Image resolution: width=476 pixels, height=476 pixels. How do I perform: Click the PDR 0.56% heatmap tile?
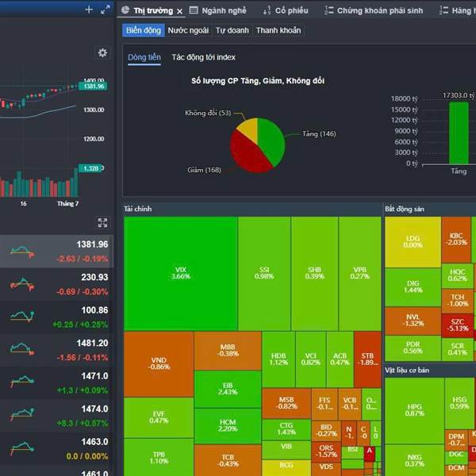coord(413,348)
